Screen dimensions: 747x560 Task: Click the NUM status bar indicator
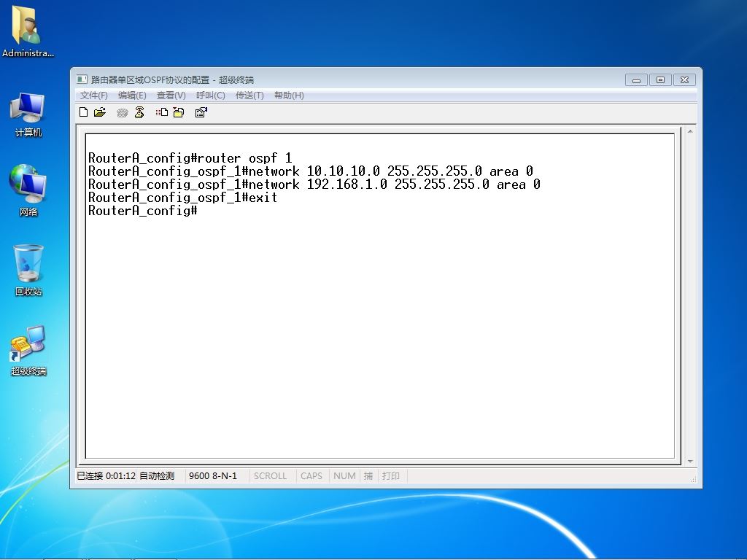point(344,475)
